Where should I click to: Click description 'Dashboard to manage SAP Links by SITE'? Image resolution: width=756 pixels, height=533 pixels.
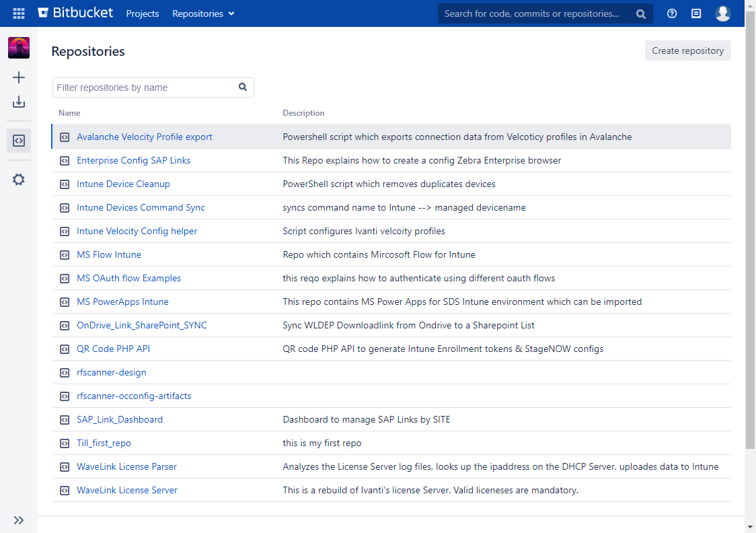(x=367, y=420)
